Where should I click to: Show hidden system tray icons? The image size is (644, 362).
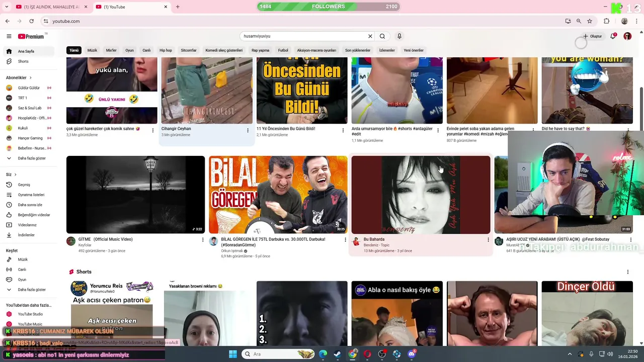click(570, 354)
